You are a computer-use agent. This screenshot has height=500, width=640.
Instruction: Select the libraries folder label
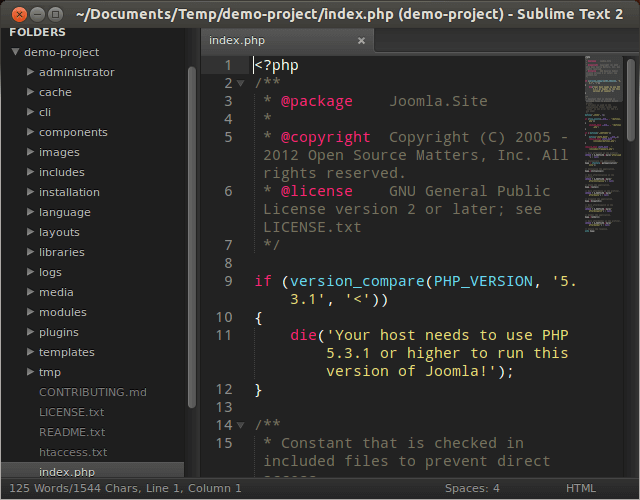point(62,252)
